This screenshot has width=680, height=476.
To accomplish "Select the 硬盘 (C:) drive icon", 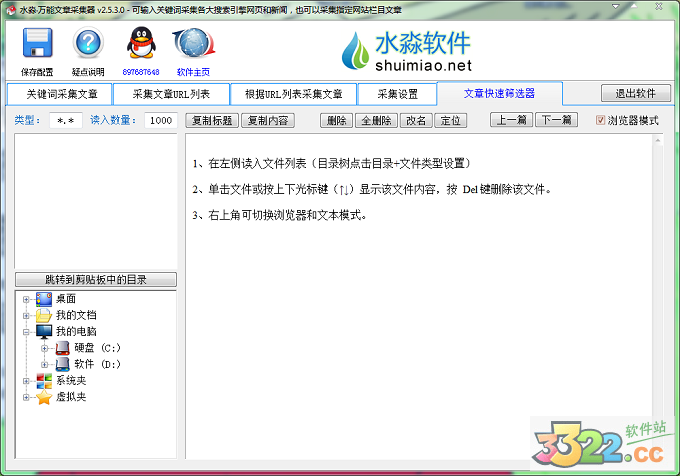I will [62, 348].
